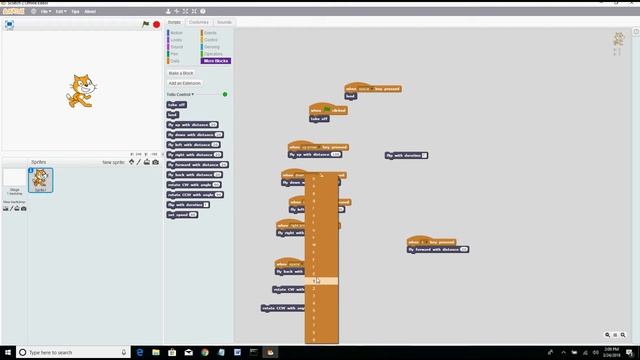640x360 pixels.
Task: Switch to the Scripts tab
Action: (x=174, y=22)
